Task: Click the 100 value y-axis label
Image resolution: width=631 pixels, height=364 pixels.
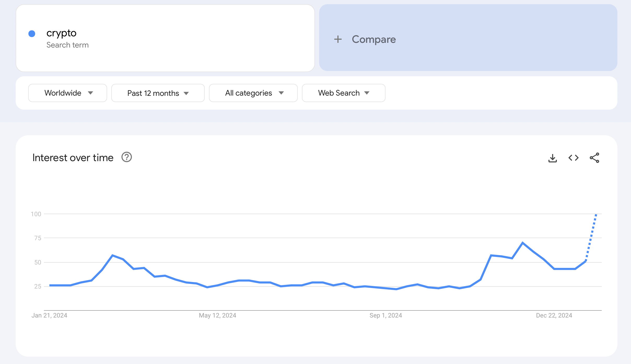Action: 36,214
